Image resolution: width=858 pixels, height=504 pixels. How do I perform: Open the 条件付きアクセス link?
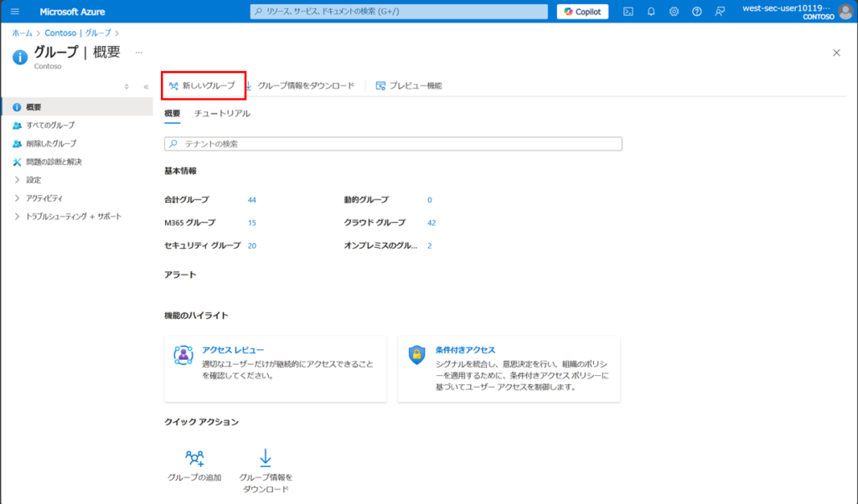pos(465,350)
